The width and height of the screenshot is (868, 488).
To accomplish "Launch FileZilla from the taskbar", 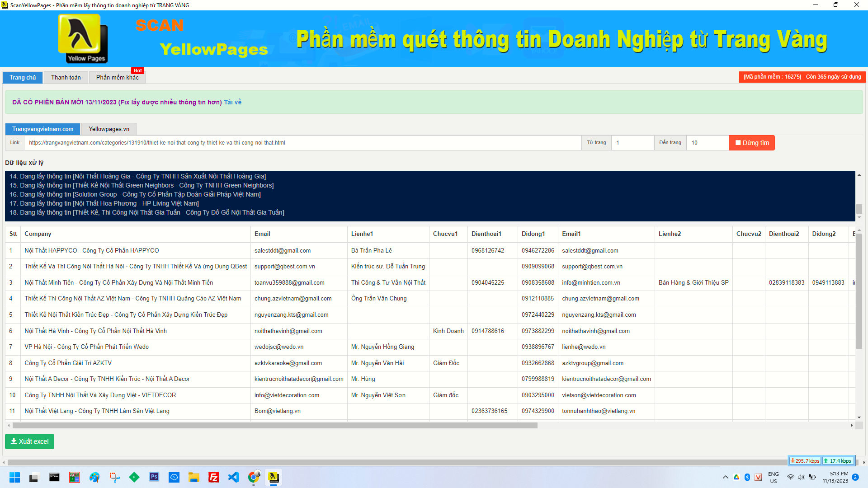I will point(214,477).
